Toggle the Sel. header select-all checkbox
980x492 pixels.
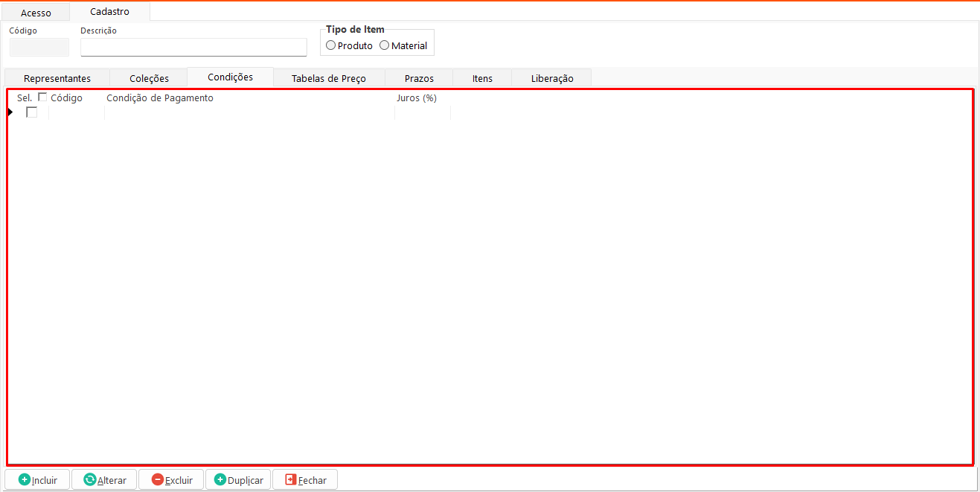42,98
